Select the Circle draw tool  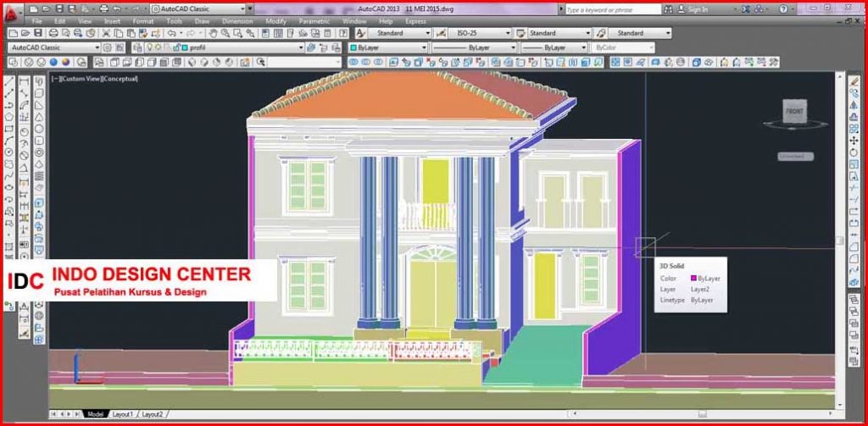8,152
